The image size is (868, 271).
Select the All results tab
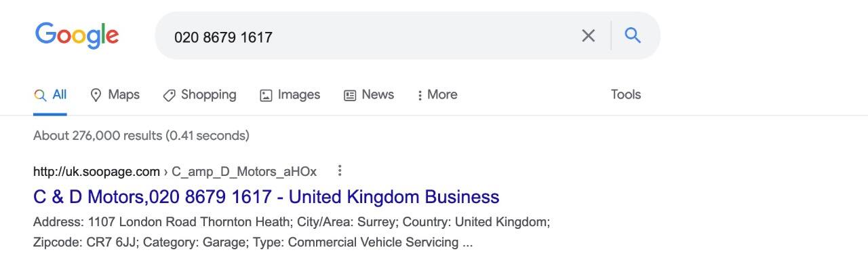coord(50,95)
